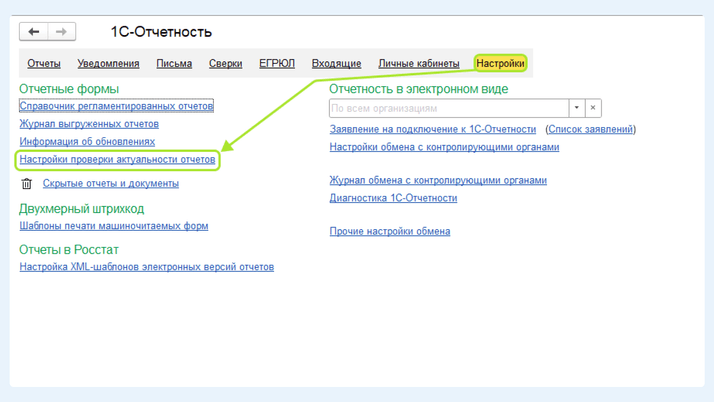Open the Список заявлений link
The image size is (714, 402).
coord(591,129)
